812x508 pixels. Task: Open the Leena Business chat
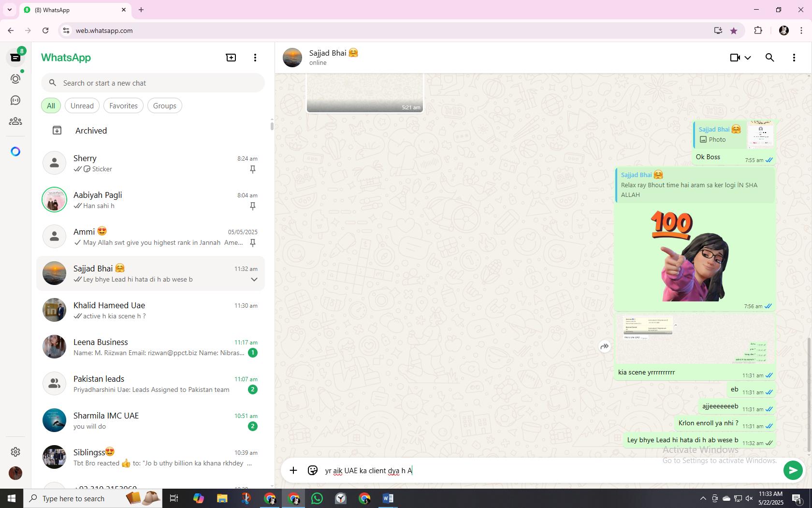pos(151,347)
